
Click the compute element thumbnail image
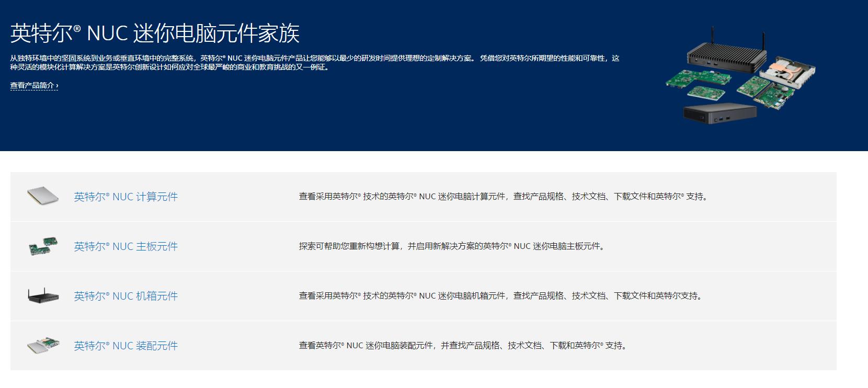(x=43, y=196)
